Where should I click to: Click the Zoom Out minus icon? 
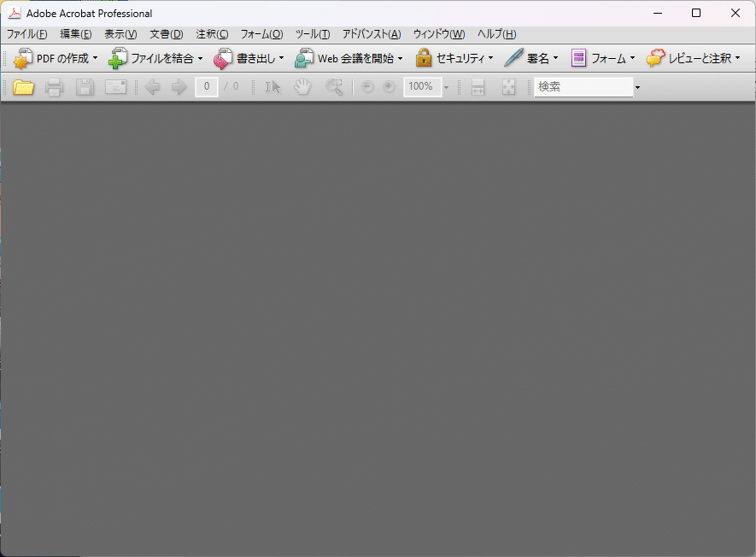pos(367,87)
